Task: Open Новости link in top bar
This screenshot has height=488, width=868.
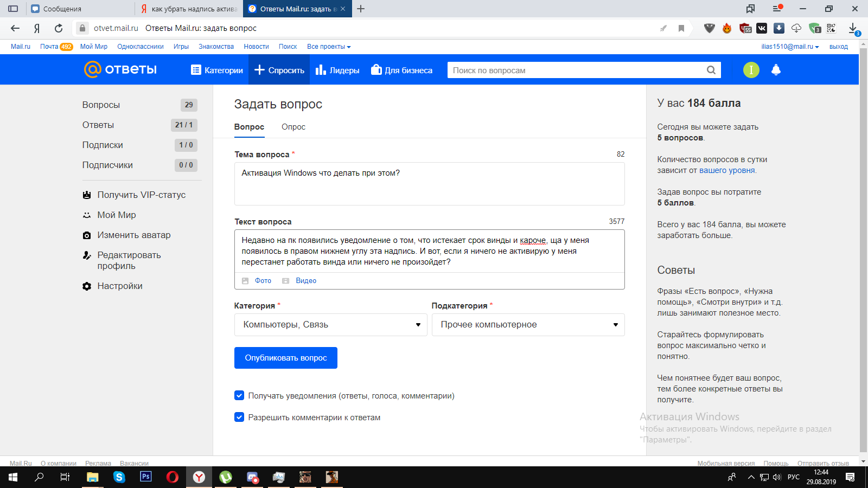Action: pyautogui.click(x=256, y=47)
